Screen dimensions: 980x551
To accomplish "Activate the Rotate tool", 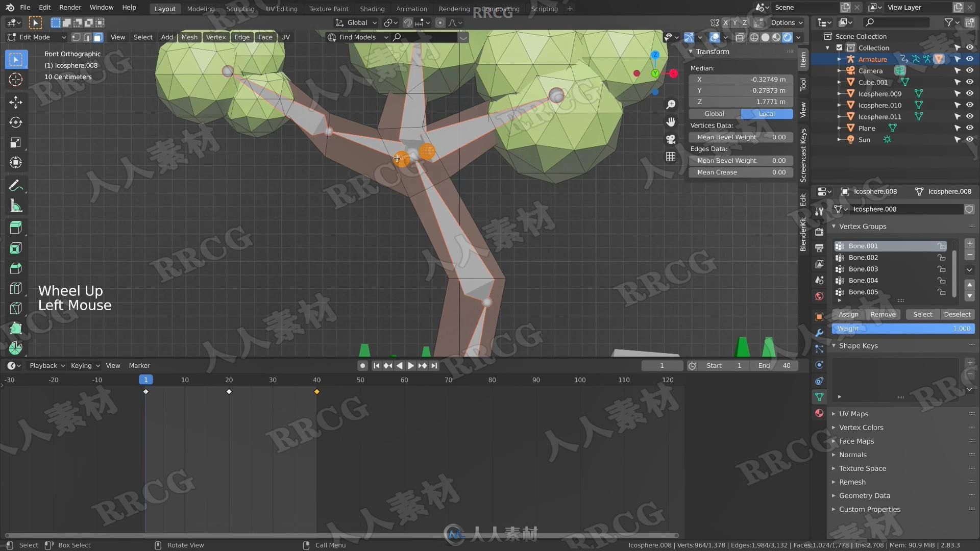I will [x=16, y=122].
